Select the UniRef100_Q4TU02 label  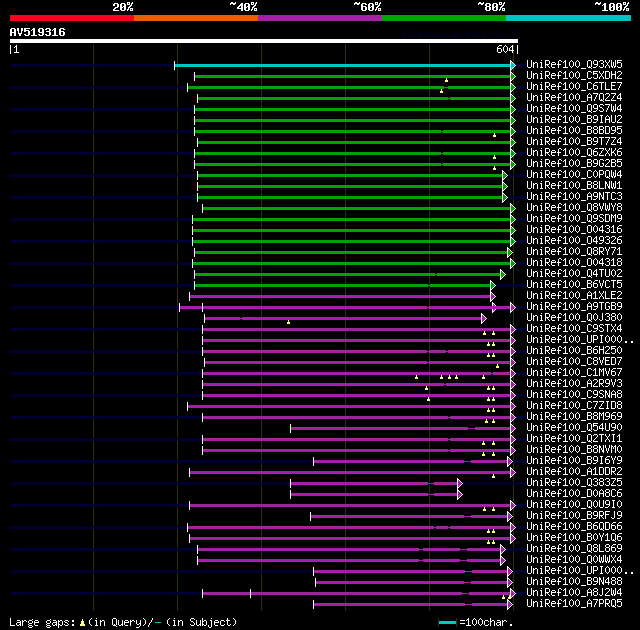coord(574,274)
